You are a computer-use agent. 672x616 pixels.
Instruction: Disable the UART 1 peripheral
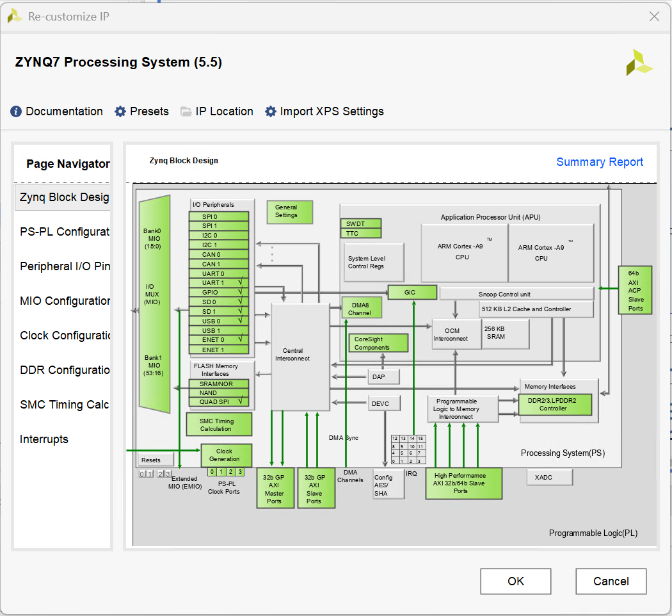point(218,282)
